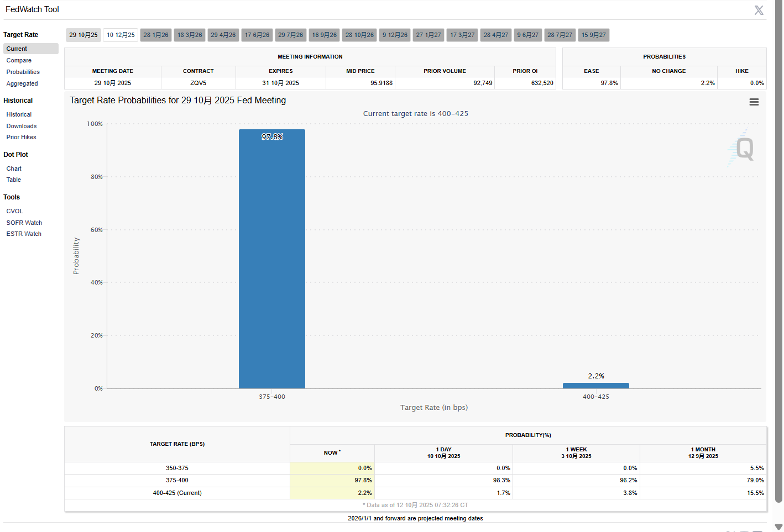Select the 10 12月25 meeting tab
This screenshot has height=532, width=784.
(x=121, y=35)
